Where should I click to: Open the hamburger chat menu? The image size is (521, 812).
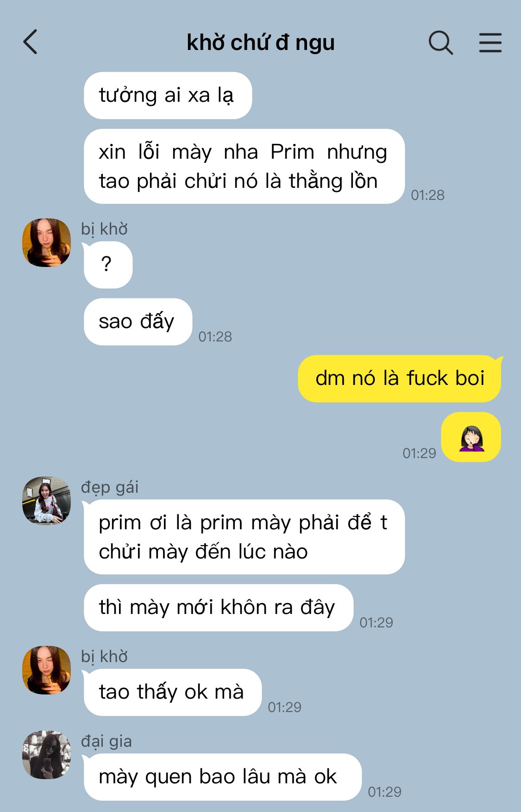click(x=490, y=43)
